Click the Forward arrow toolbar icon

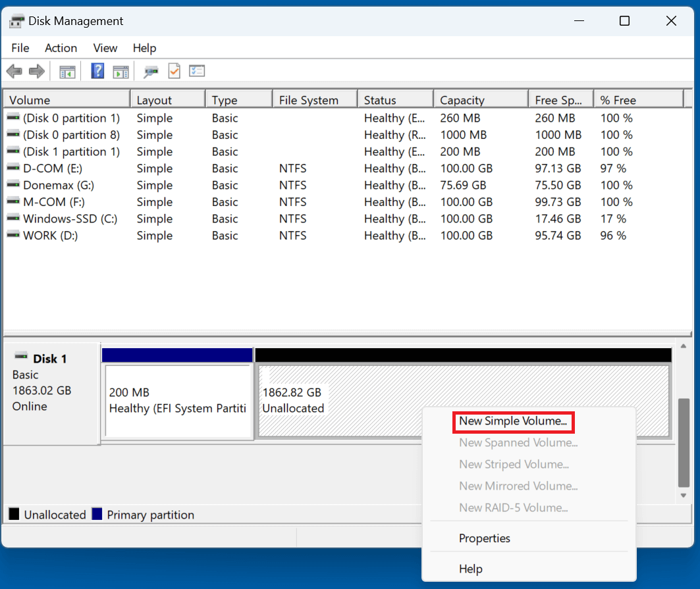click(37, 71)
